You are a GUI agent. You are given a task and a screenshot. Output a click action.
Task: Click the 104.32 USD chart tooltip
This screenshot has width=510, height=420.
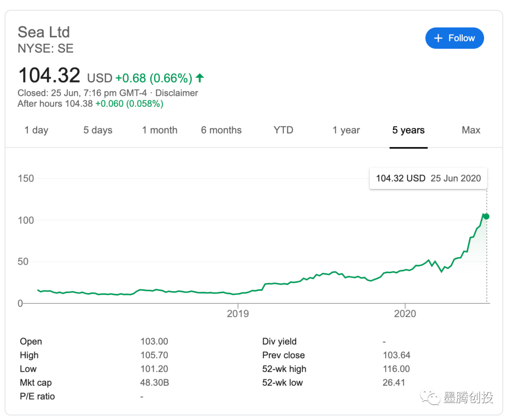tap(428, 178)
